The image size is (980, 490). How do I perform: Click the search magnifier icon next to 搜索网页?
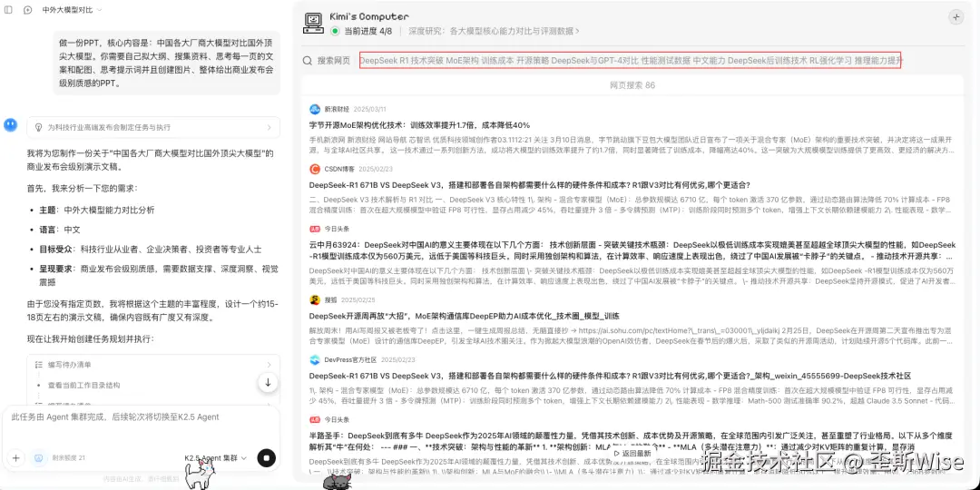click(308, 61)
